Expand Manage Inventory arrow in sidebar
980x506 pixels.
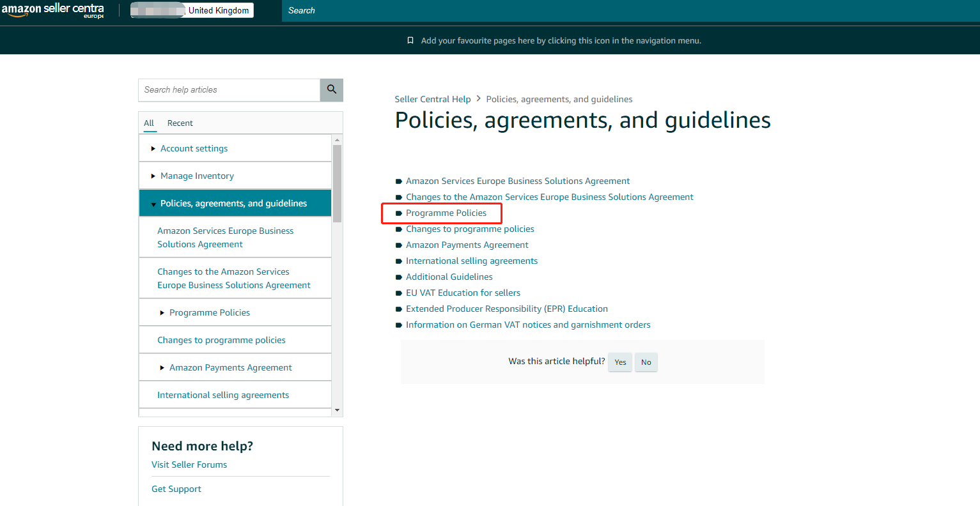tap(153, 176)
